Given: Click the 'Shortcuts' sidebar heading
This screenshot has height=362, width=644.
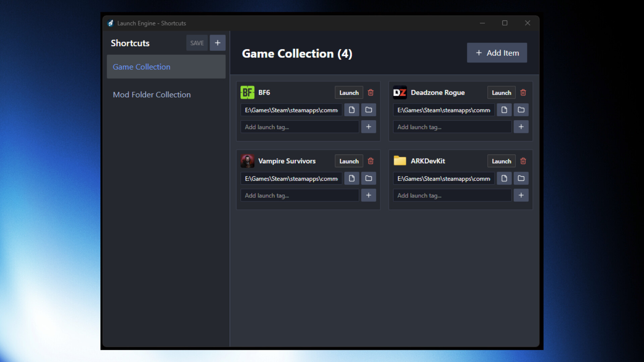Looking at the screenshot, I should (130, 43).
